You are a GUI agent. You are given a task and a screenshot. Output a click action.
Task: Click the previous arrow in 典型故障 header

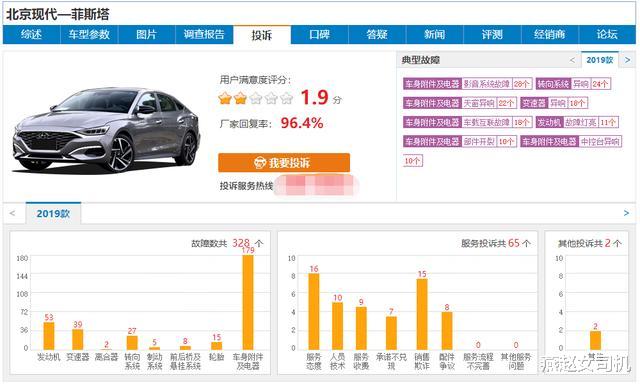coord(572,60)
